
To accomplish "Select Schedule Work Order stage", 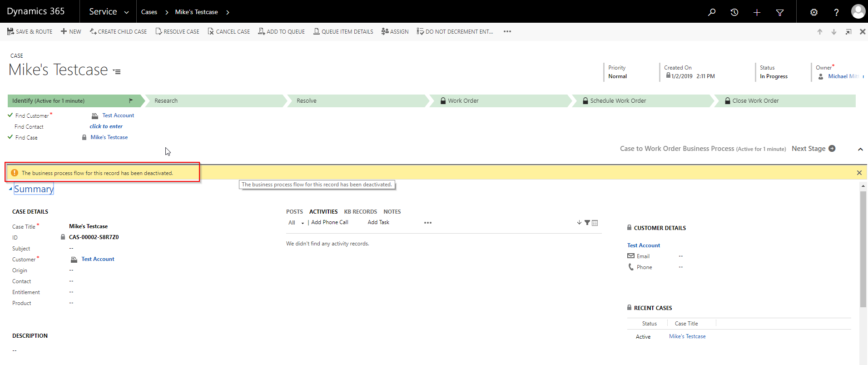I will [642, 101].
